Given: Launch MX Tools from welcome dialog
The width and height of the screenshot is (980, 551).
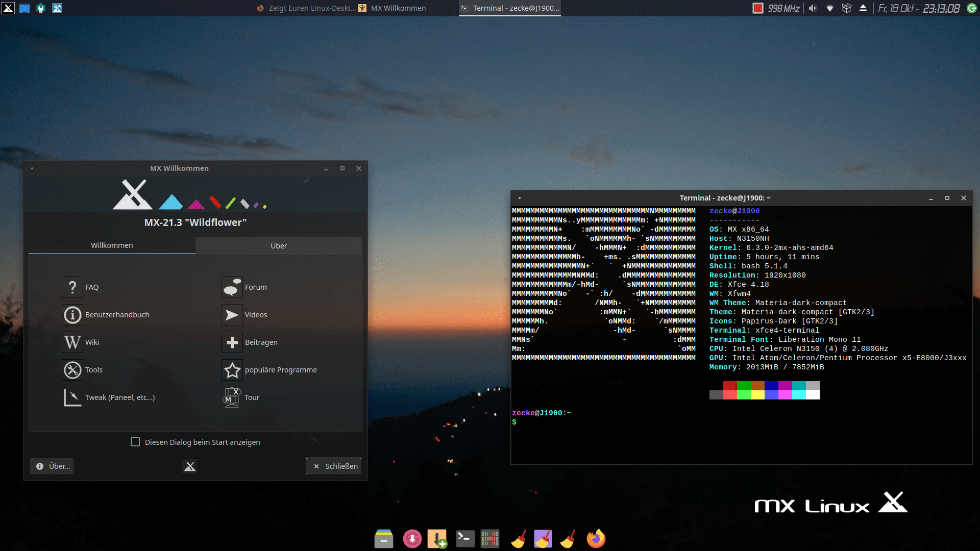Looking at the screenshot, I should pyautogui.click(x=83, y=370).
